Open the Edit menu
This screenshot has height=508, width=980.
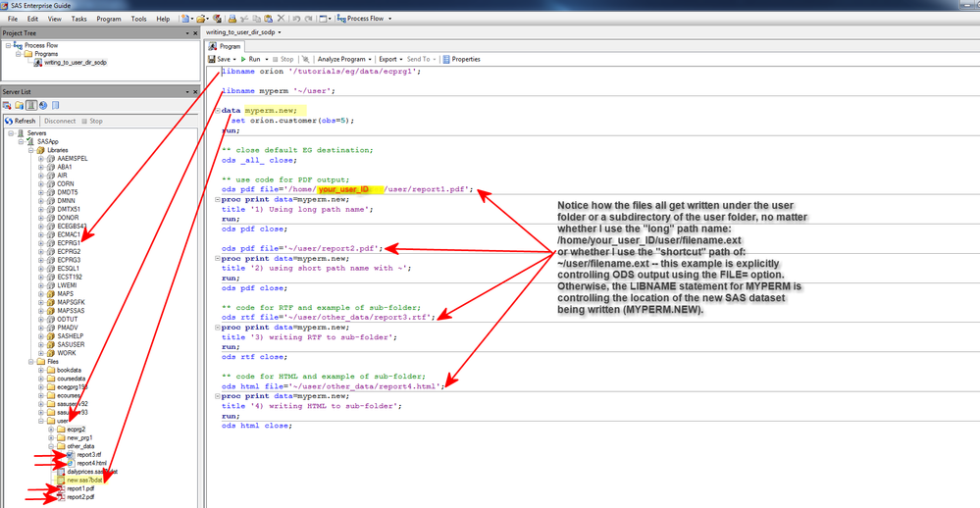click(x=32, y=19)
